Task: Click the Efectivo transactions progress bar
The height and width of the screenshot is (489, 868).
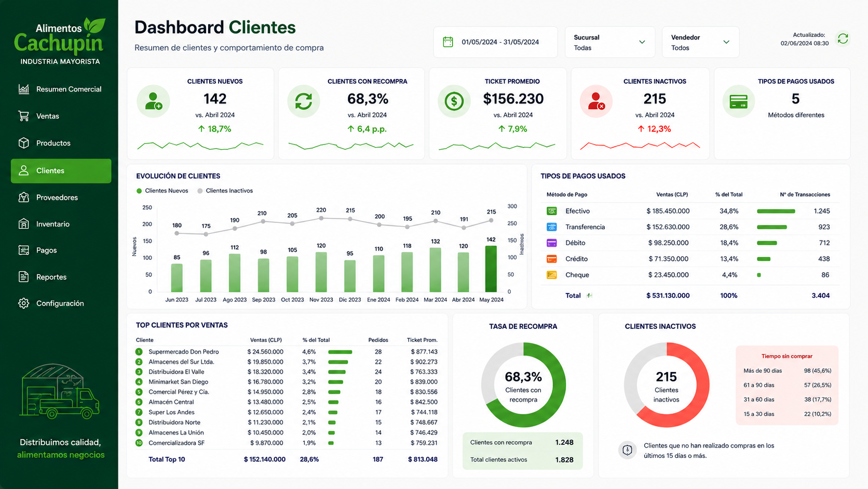Action: click(x=776, y=211)
